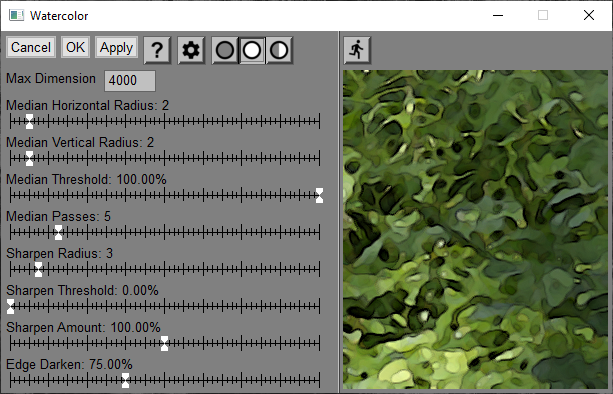Click the Watercolor window title icon
Screen dimensions: 613x394
(x=16, y=16)
